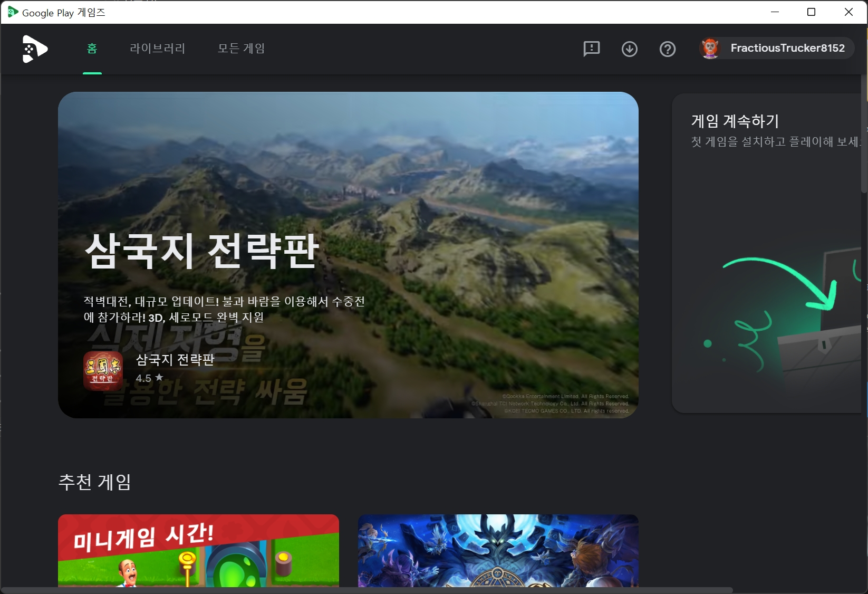This screenshot has width=868, height=594.
Task: Open downloads via the down-arrow icon
Action: 629,49
